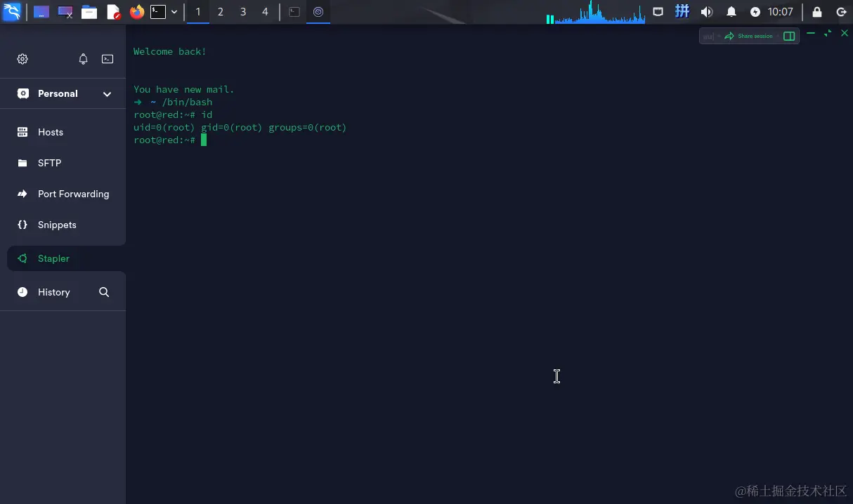Click the 'You have new mail.' line
The image size is (853, 504).
tap(184, 90)
